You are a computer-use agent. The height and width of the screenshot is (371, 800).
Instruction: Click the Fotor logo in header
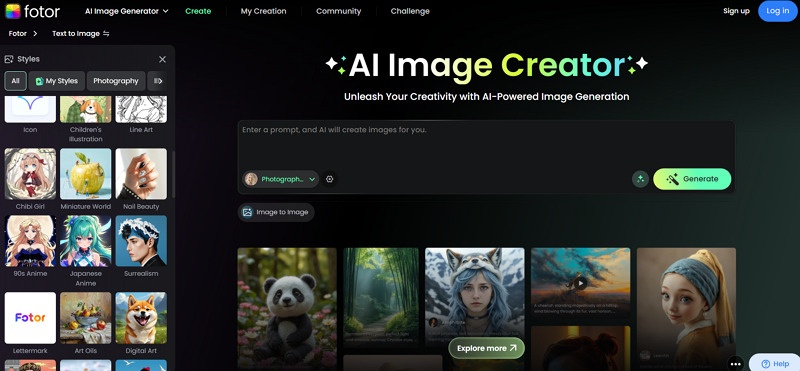click(32, 11)
